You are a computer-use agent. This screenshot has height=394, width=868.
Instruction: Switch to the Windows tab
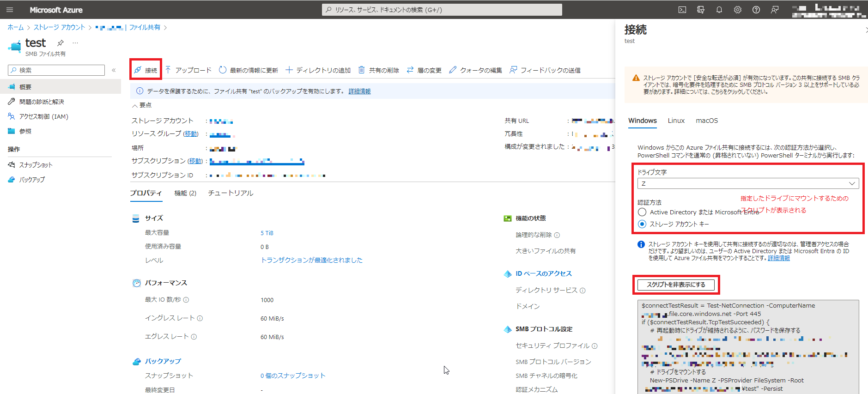click(x=643, y=121)
